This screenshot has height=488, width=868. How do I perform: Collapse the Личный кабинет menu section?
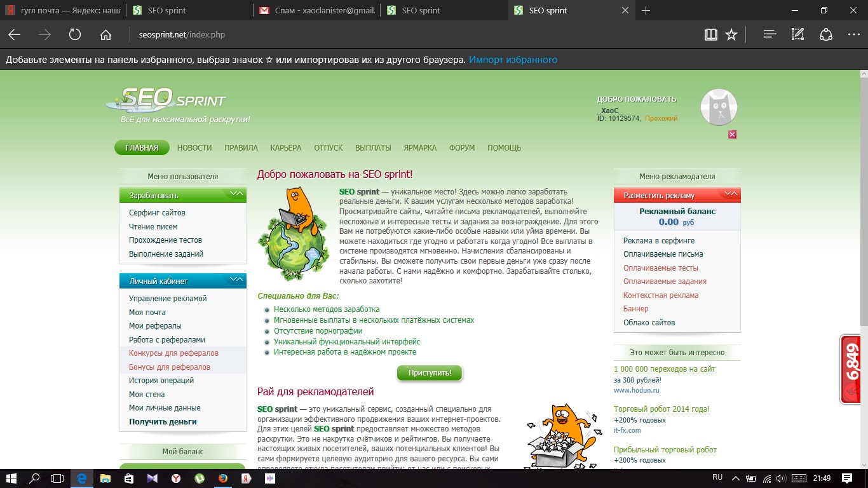point(236,280)
